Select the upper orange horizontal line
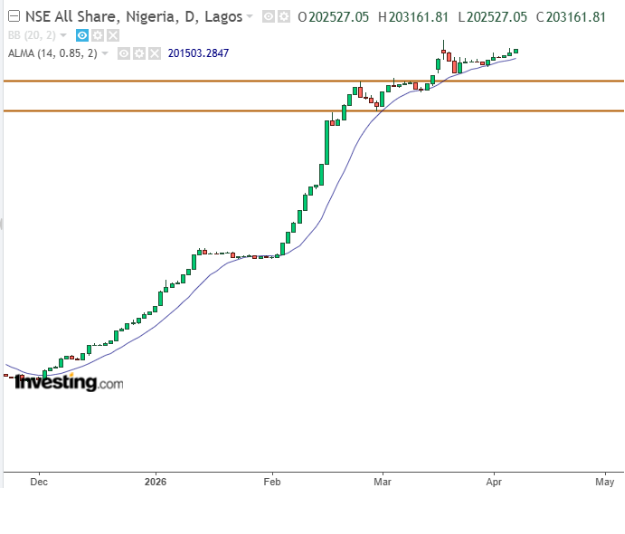 (x=200, y=81)
